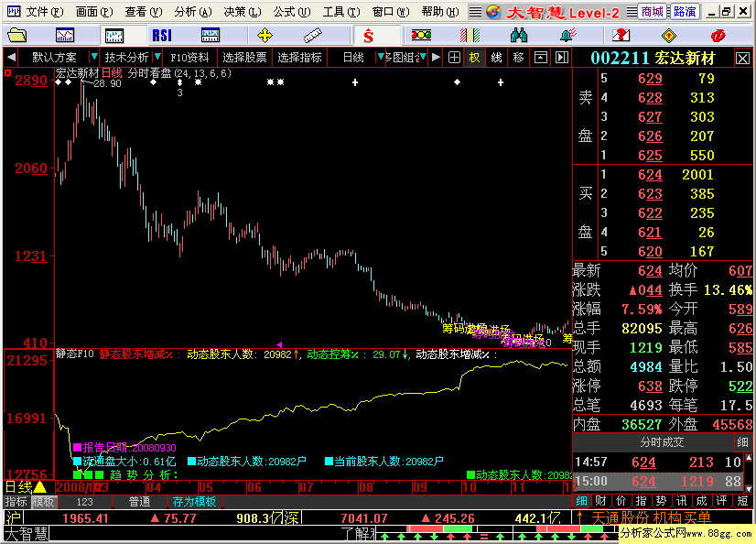Click the F10资料 button

pos(189,58)
